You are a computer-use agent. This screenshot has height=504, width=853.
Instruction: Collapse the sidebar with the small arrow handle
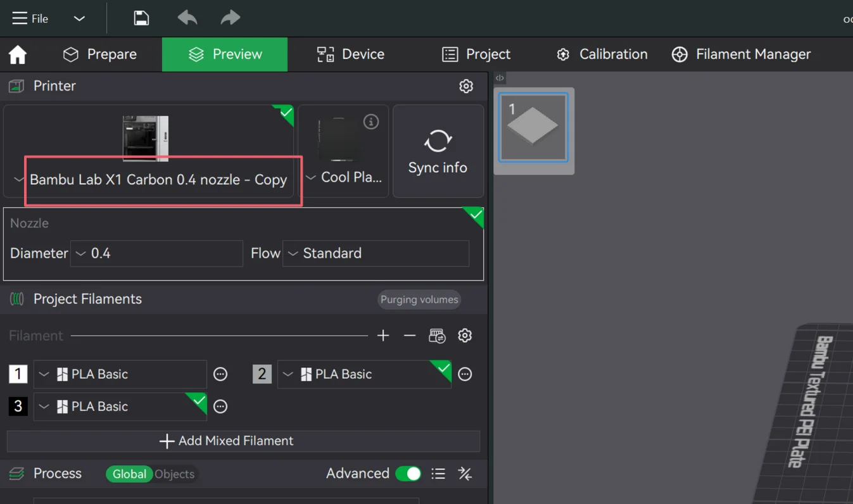tap(500, 78)
